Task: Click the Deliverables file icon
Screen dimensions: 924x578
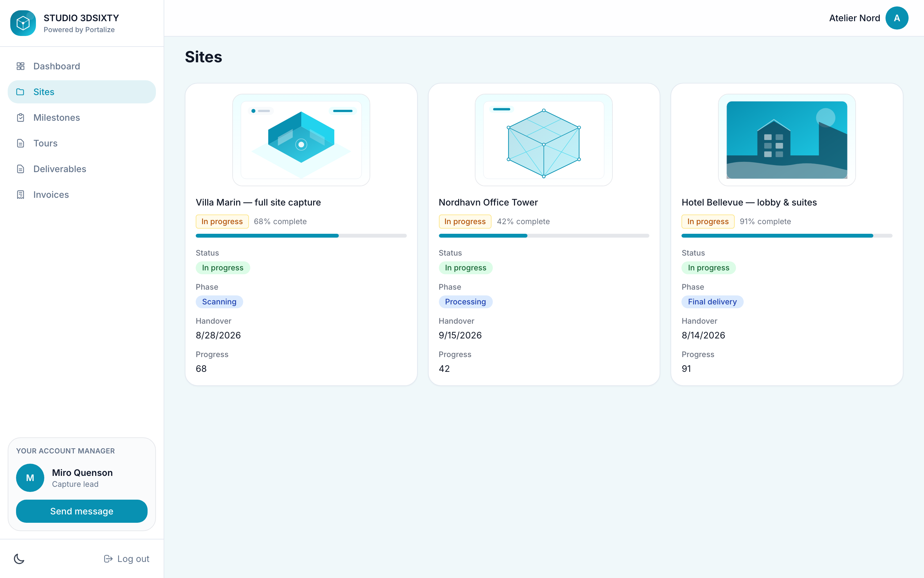Action: click(x=21, y=169)
